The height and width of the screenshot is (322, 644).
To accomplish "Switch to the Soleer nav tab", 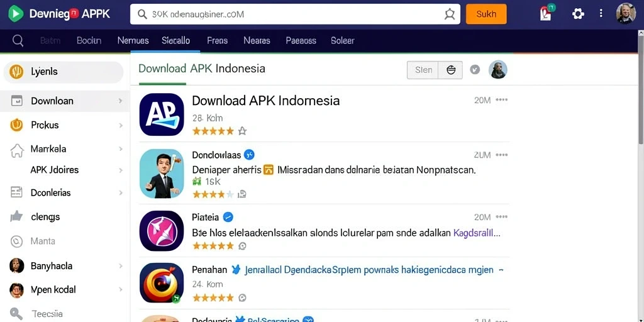I will tap(343, 41).
